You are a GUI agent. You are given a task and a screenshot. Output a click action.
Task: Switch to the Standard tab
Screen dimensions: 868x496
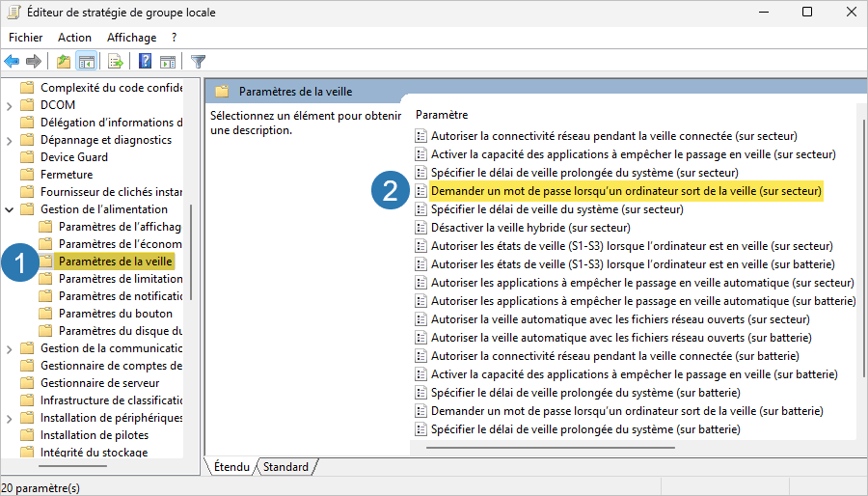tap(286, 467)
